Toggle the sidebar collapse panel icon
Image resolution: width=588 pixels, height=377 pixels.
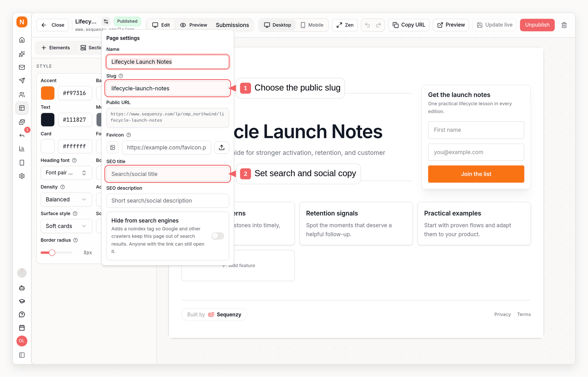[x=22, y=355]
